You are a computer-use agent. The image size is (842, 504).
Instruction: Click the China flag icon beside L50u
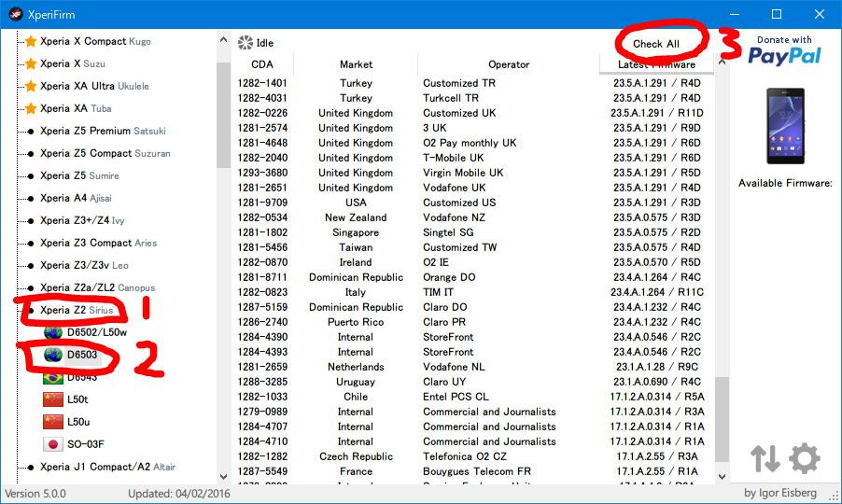(x=53, y=422)
